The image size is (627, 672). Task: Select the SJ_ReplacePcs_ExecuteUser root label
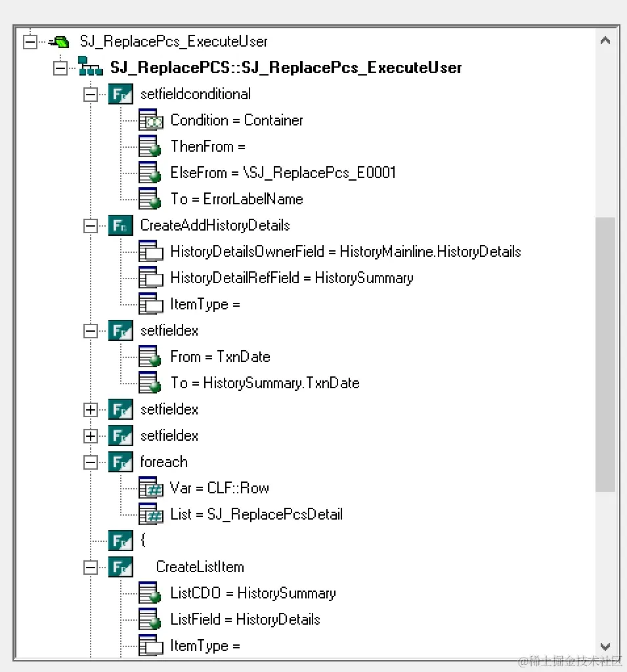[173, 41]
